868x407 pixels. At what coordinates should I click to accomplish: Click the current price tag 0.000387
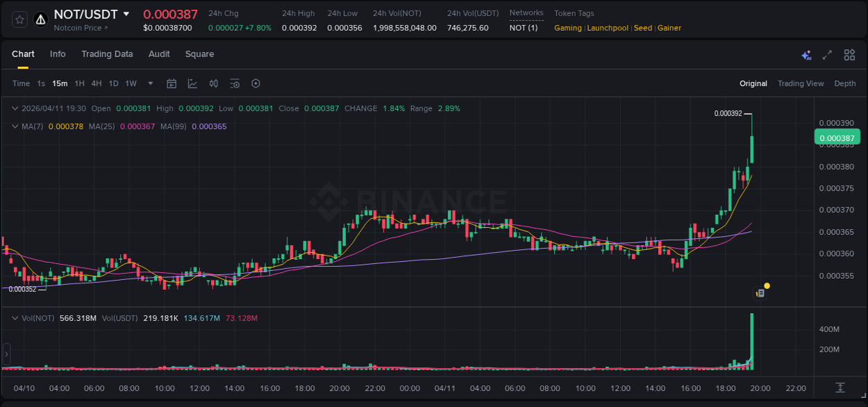837,138
